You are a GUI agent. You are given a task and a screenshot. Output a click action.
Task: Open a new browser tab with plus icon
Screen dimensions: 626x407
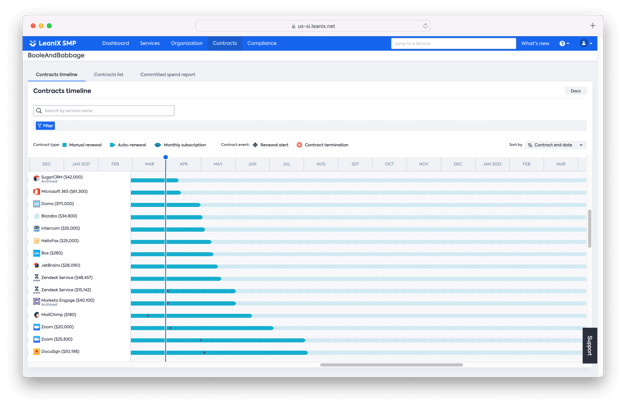pos(592,26)
